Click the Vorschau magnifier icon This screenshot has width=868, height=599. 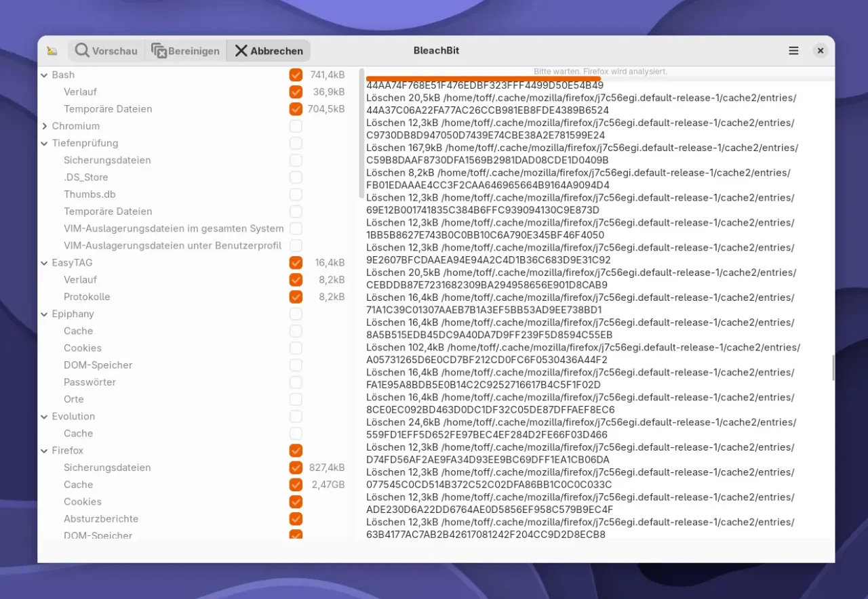[x=82, y=51]
